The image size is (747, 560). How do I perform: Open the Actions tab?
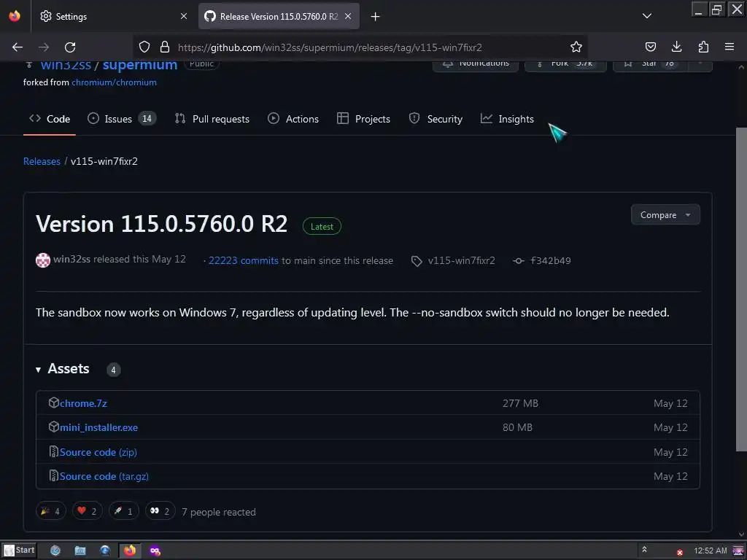click(x=293, y=119)
